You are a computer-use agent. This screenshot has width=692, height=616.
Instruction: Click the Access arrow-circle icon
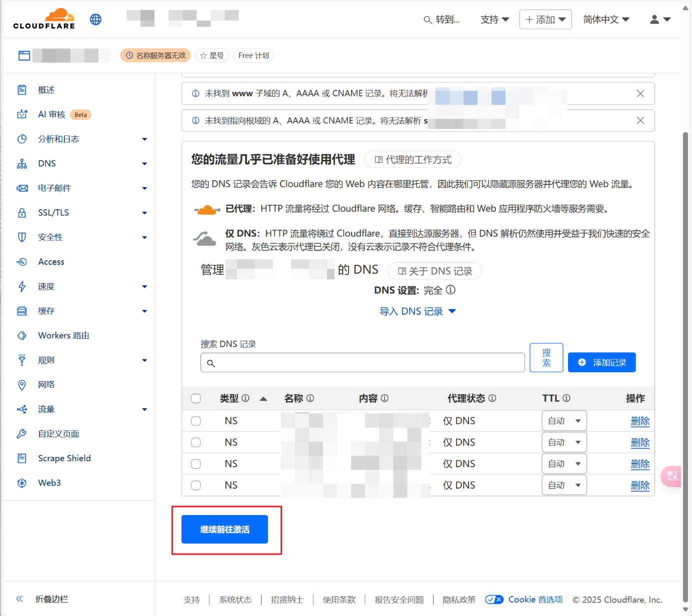click(22, 262)
